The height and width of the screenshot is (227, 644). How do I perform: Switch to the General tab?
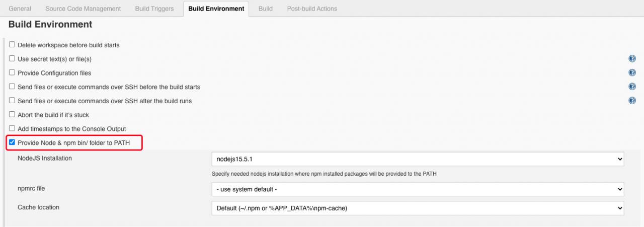20,9
